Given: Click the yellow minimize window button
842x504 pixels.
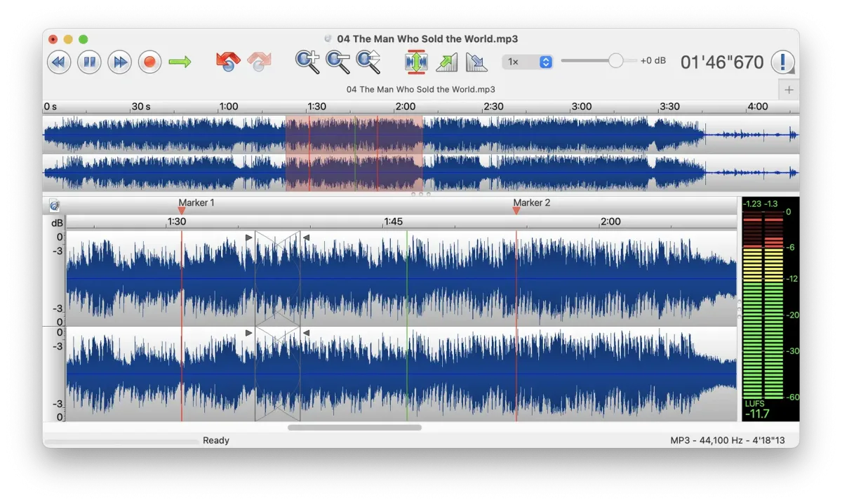Looking at the screenshot, I should click(68, 39).
